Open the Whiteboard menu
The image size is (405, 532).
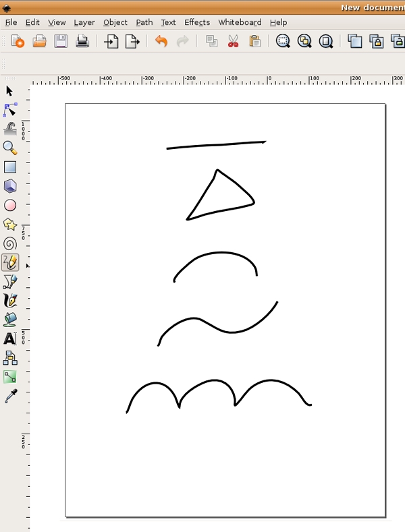click(240, 22)
